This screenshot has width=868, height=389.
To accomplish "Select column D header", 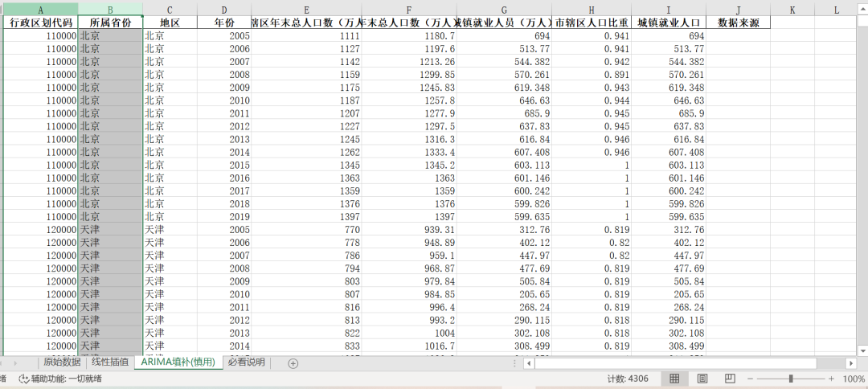I will pyautogui.click(x=224, y=10).
